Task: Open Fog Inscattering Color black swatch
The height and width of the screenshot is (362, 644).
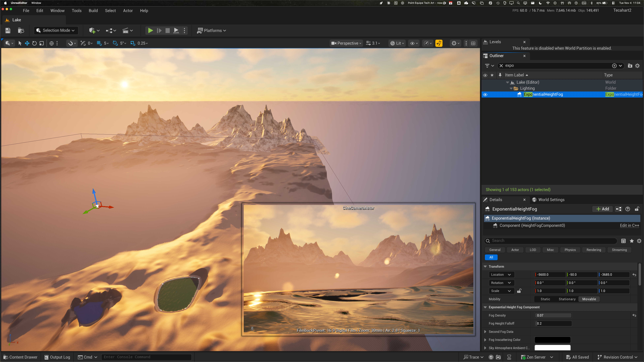Action: [x=553, y=340]
